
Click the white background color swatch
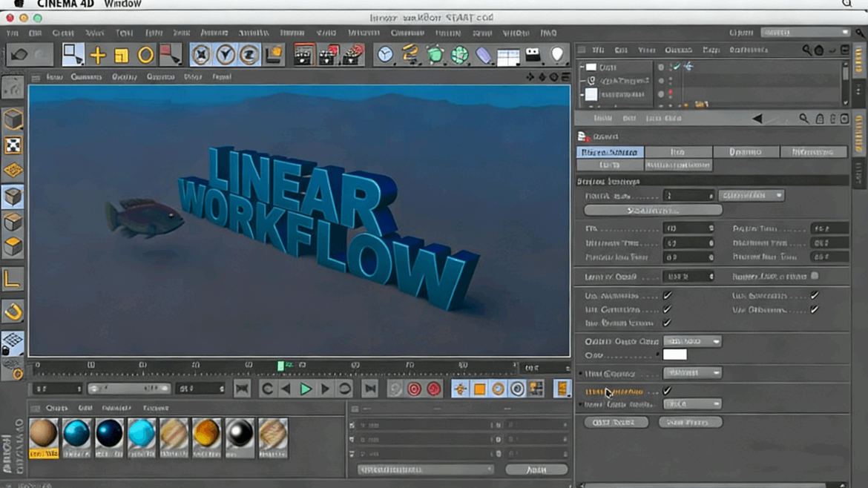click(675, 355)
